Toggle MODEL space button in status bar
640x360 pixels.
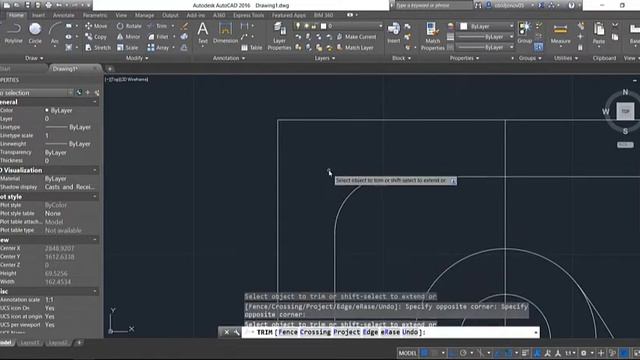tap(407, 353)
